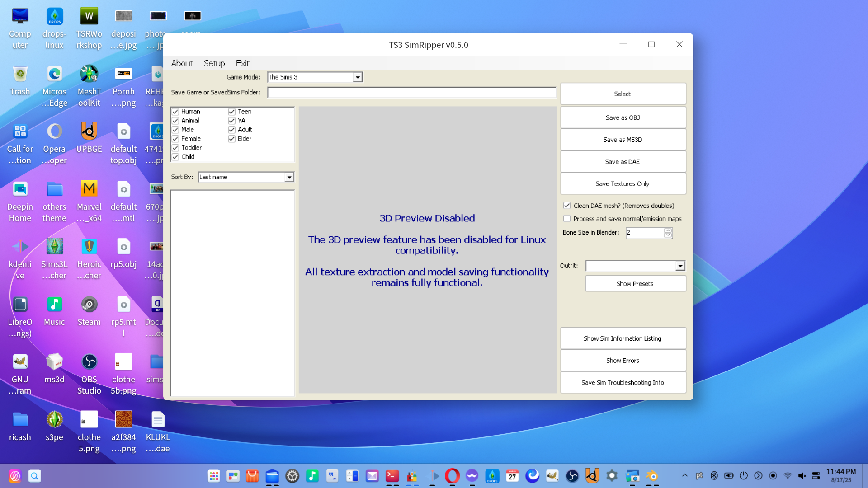Screen dimensions: 868x488
Task: Open the s3pe desktop icon
Action: pyautogui.click(x=54, y=420)
